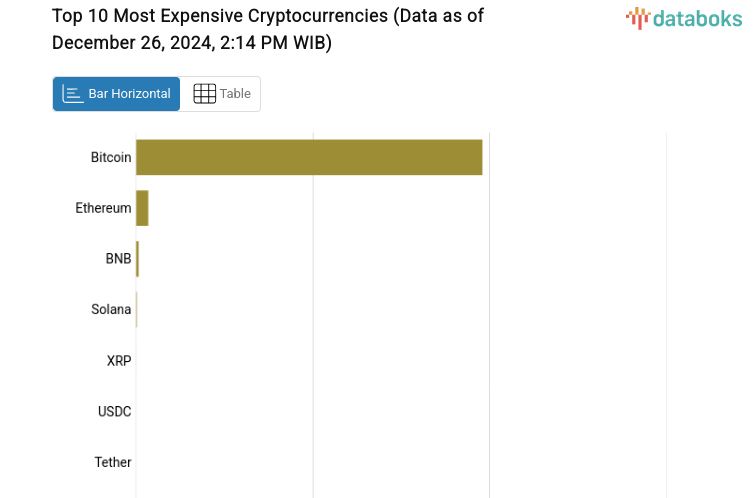Click the Bar Horizontal chart icon
This screenshot has width=753, height=498.
click(72, 94)
